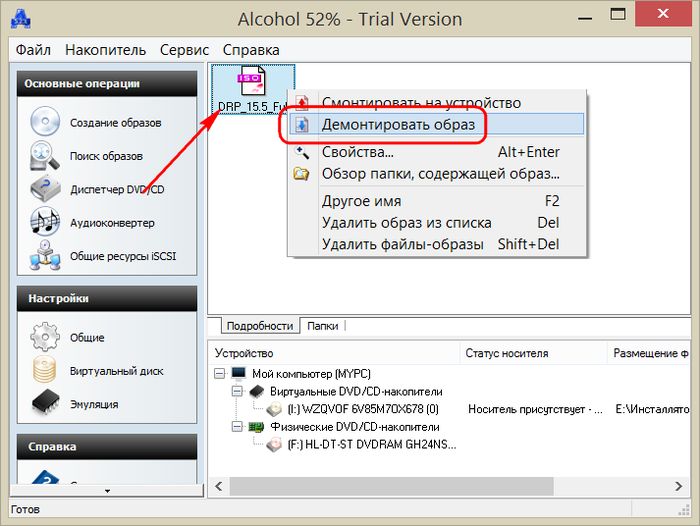Viewport: 700px width, 526px height.
Task: Select Свойства... in the context menu
Action: point(357,152)
